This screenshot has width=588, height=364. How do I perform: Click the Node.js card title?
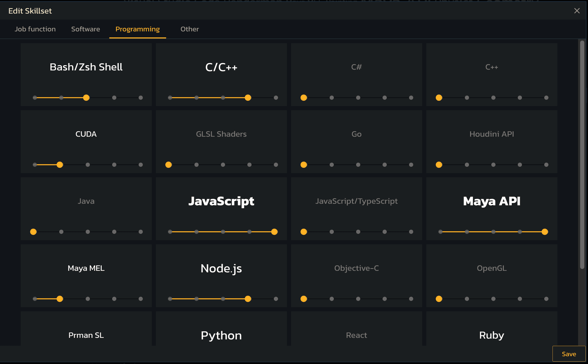[221, 268]
